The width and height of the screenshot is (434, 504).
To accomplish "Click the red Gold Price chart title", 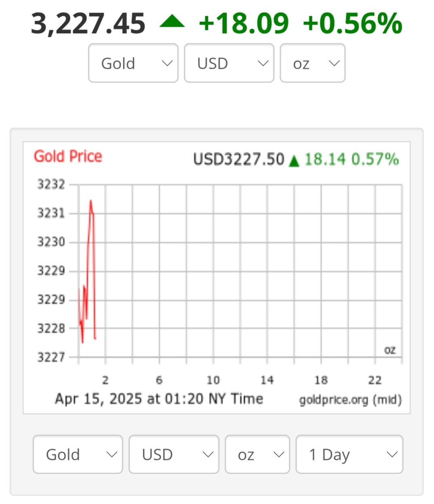I will pyautogui.click(x=68, y=156).
